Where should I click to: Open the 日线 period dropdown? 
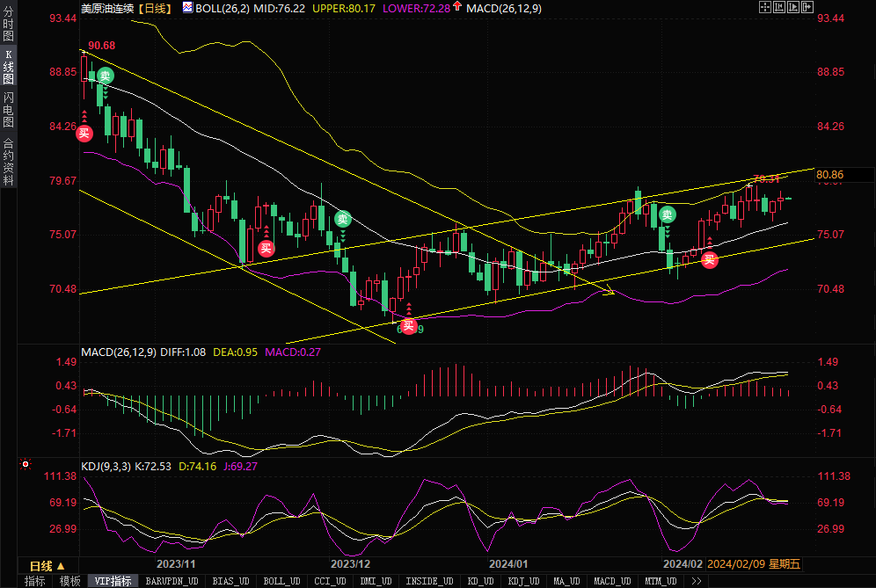pyautogui.click(x=47, y=564)
